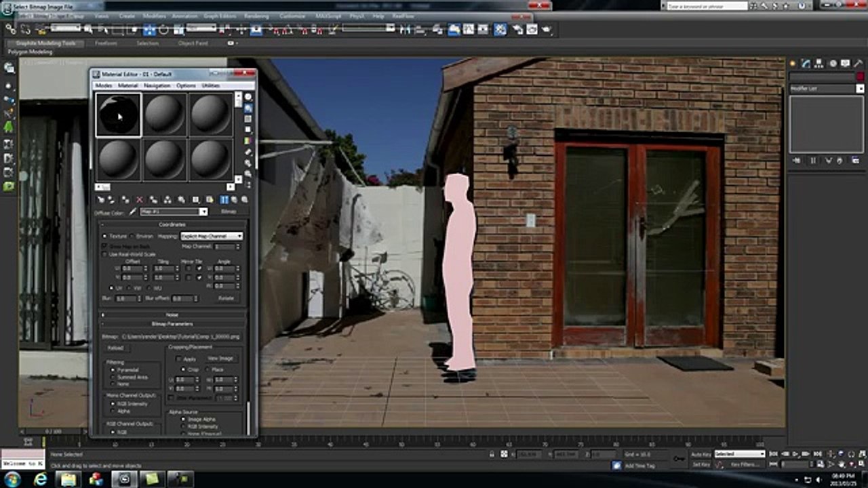The height and width of the screenshot is (488, 868).
Task: Click the Render Production teapot icon
Action: pos(547,29)
